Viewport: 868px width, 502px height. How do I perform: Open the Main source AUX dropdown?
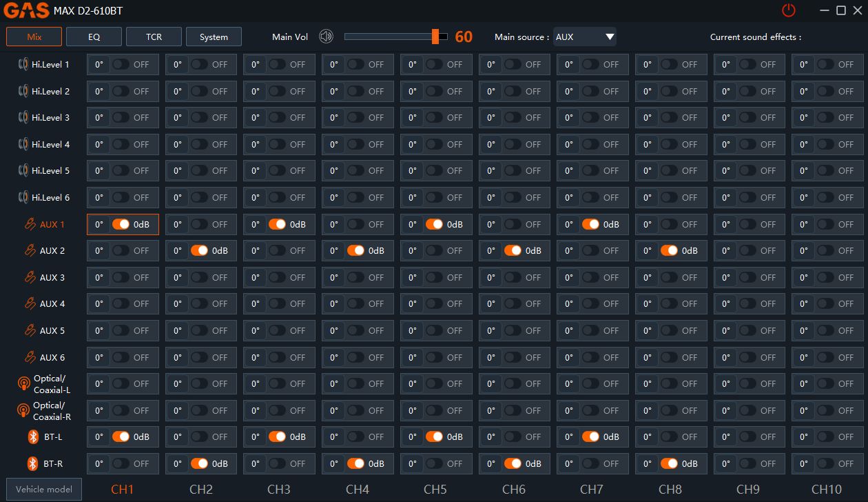click(x=584, y=37)
